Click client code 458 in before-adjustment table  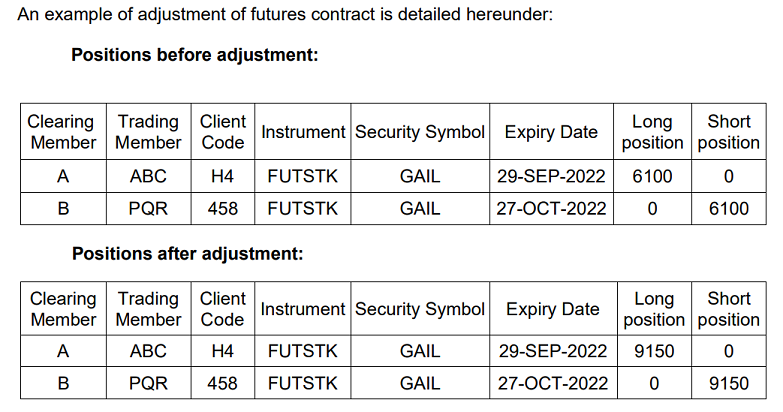tap(222, 209)
